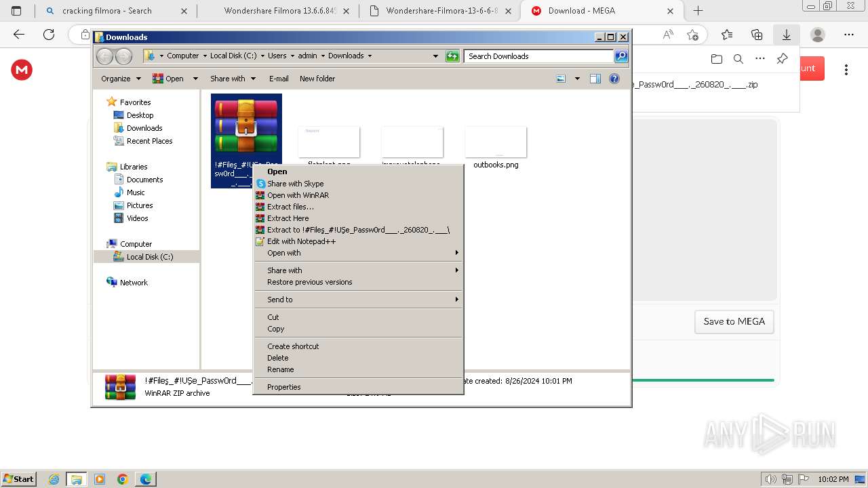868x488 pixels.
Task: Click the address bar refresh icon
Action: pos(452,56)
